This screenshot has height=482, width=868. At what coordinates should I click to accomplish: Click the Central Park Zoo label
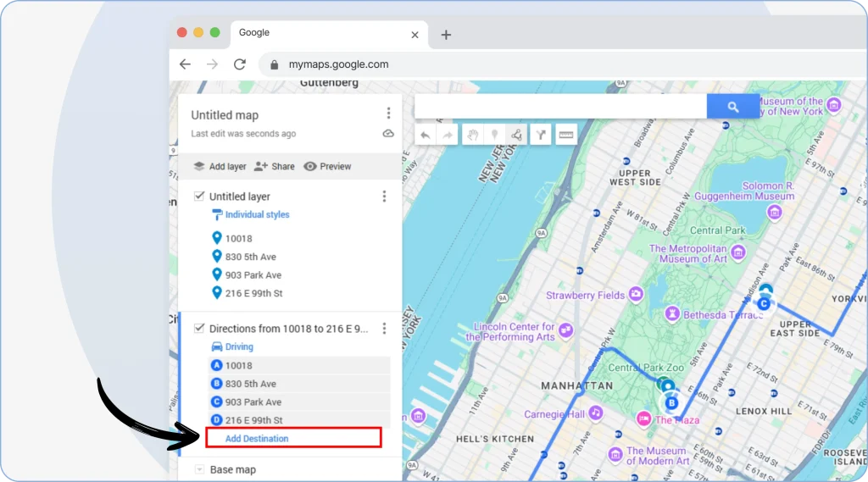[646, 368]
